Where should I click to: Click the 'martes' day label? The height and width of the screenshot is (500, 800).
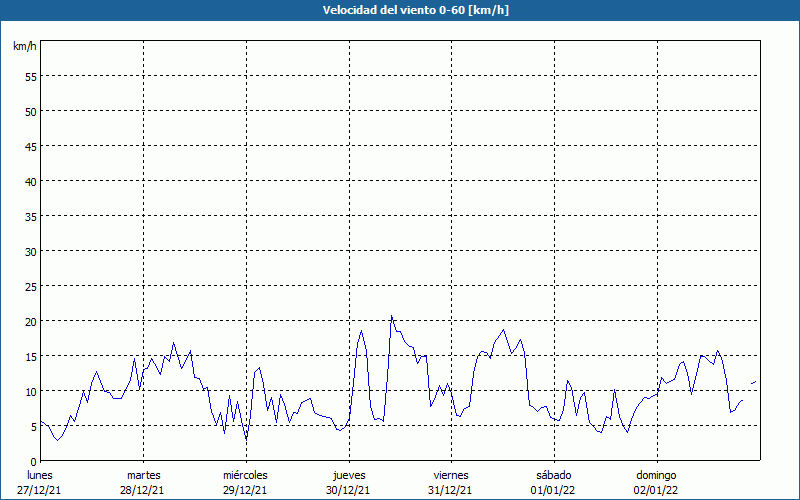(144, 475)
